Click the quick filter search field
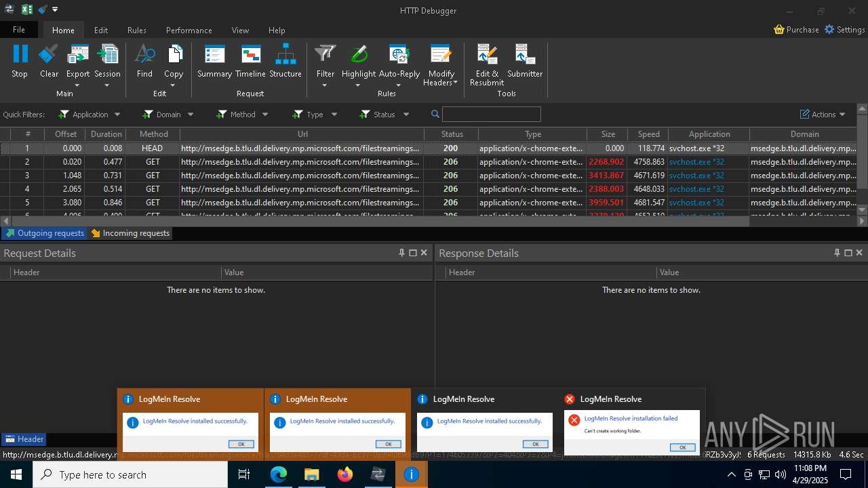 pyautogui.click(x=492, y=114)
